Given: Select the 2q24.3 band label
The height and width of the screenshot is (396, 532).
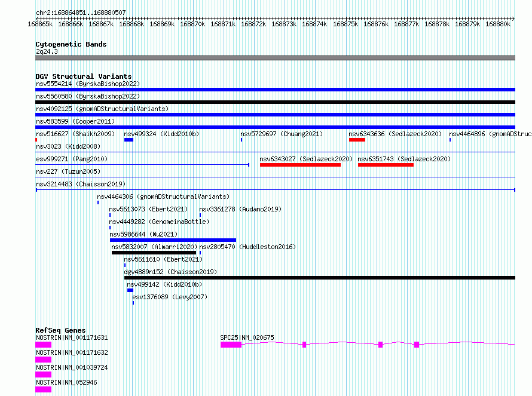Looking at the screenshot, I should tap(47, 51).
